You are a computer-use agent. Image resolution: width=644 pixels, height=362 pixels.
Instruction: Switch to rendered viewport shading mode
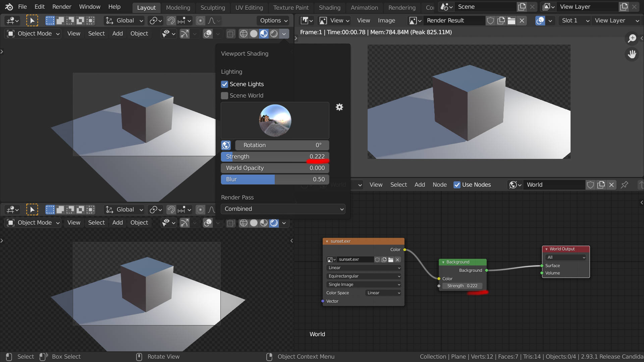(274, 34)
